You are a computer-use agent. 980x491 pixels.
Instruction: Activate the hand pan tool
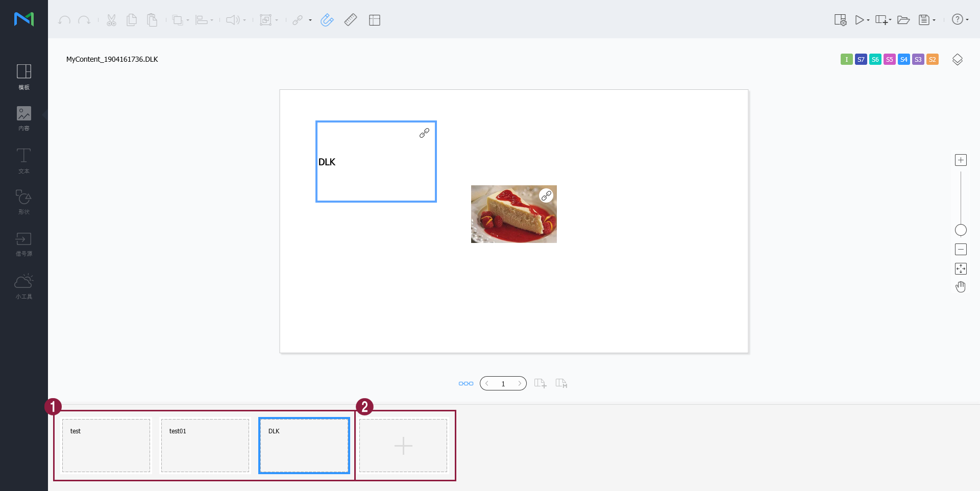point(961,287)
